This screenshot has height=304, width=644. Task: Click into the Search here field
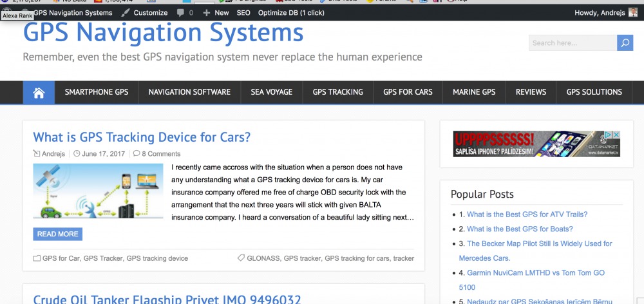click(x=573, y=43)
